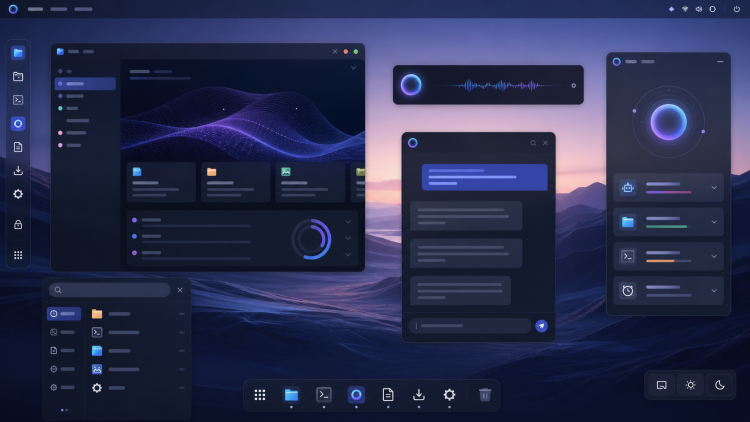The width and height of the screenshot is (750, 422).
Task: Select the document category in the launcher sidebar
Action: click(63, 351)
